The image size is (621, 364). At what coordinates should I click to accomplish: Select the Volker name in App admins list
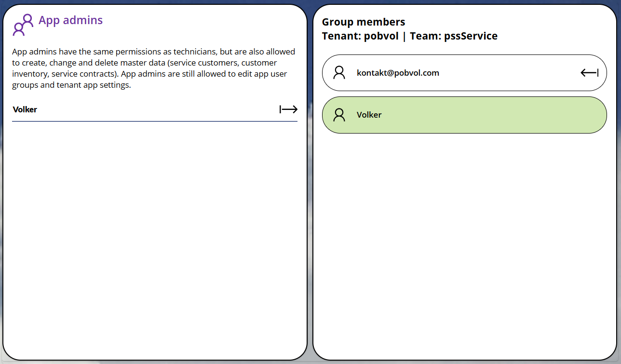coord(25,109)
